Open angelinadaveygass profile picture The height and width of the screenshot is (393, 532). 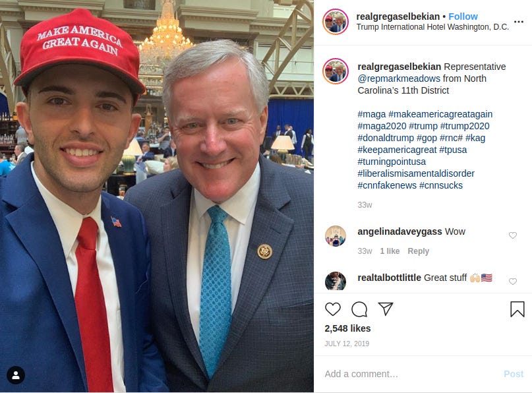pos(335,235)
